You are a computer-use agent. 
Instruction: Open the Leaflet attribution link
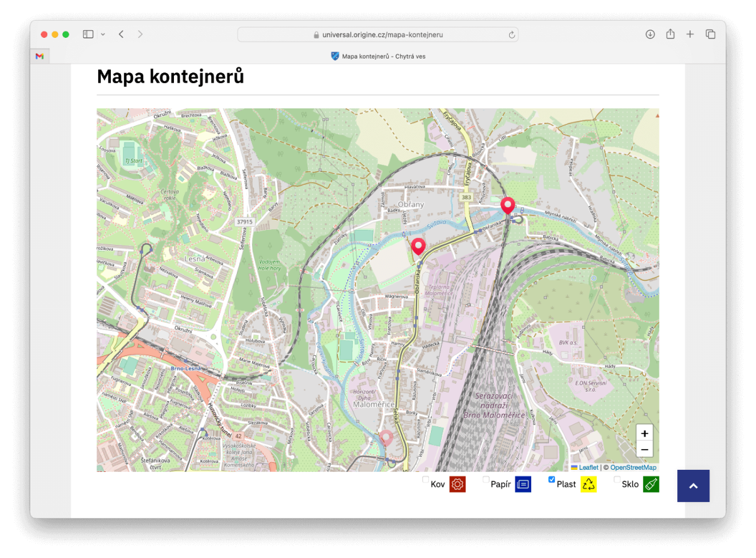click(588, 467)
